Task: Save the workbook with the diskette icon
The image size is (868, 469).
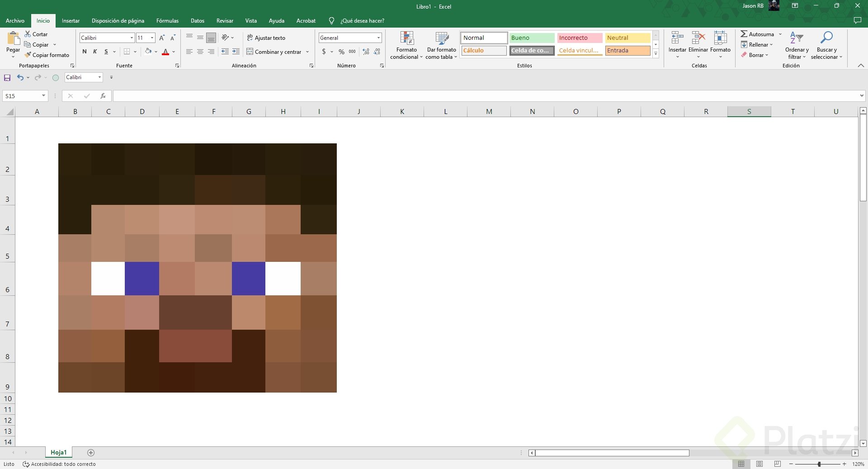Action: click(7, 78)
